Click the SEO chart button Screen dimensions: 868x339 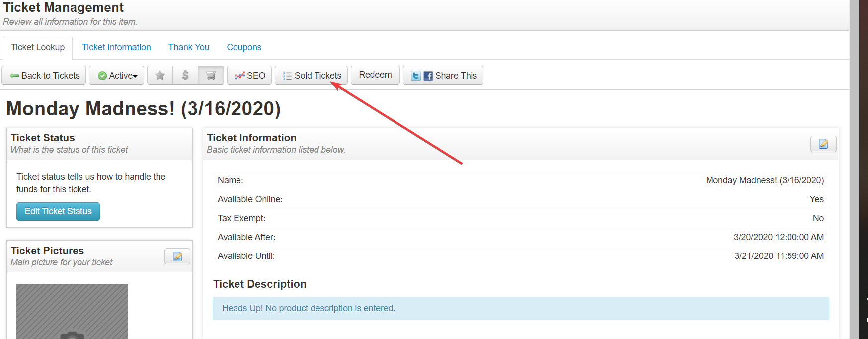(249, 76)
